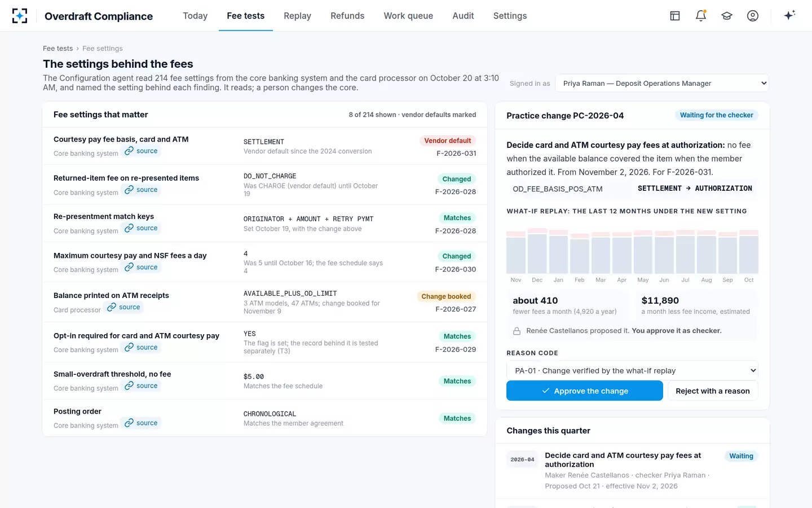Click the November bar in replay chart
The image size is (812, 508).
pos(516,253)
